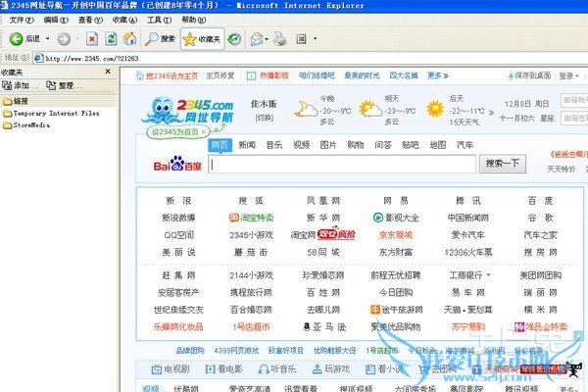Click the 搜索一下 search button
This screenshot has width=588, height=392.
(503, 164)
